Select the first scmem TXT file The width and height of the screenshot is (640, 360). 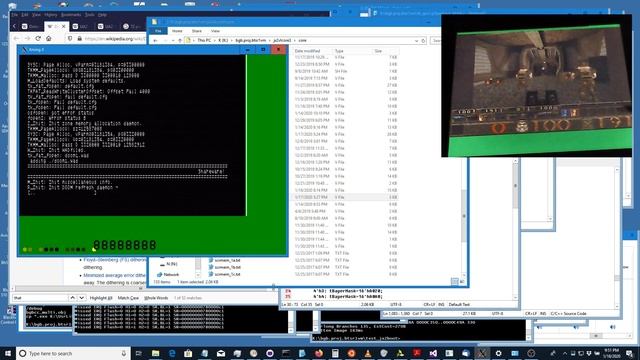point(224,260)
